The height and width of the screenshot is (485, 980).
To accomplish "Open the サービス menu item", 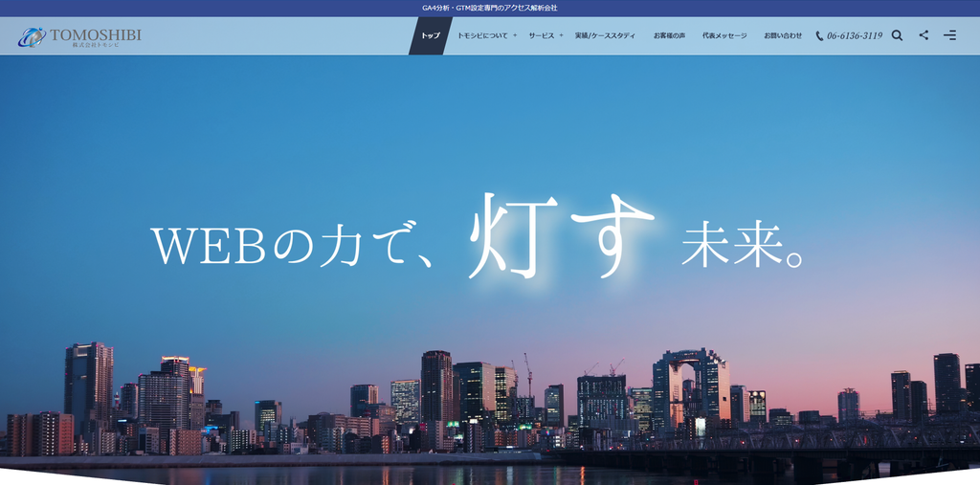I will 542,35.
